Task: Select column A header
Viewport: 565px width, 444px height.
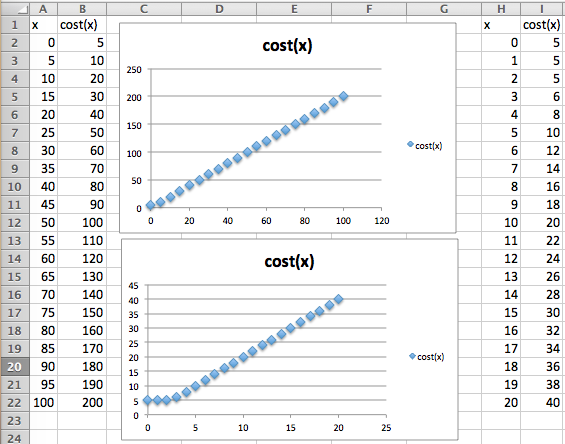Action: coord(43,9)
